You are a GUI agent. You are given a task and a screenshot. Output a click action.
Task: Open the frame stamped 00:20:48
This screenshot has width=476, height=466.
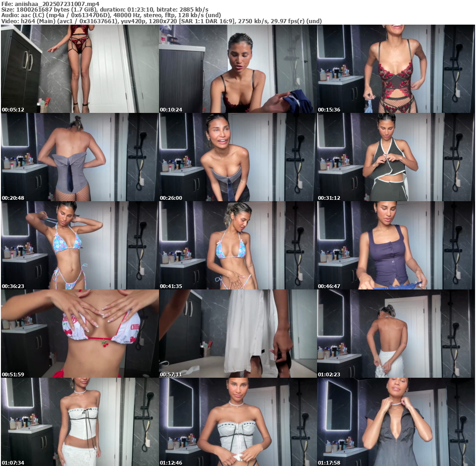tap(79, 157)
